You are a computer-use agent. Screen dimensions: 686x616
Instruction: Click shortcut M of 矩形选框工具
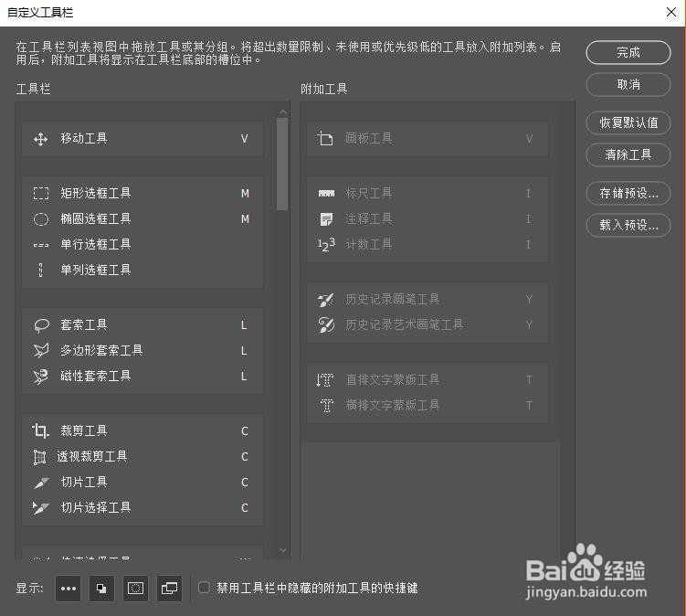click(245, 194)
